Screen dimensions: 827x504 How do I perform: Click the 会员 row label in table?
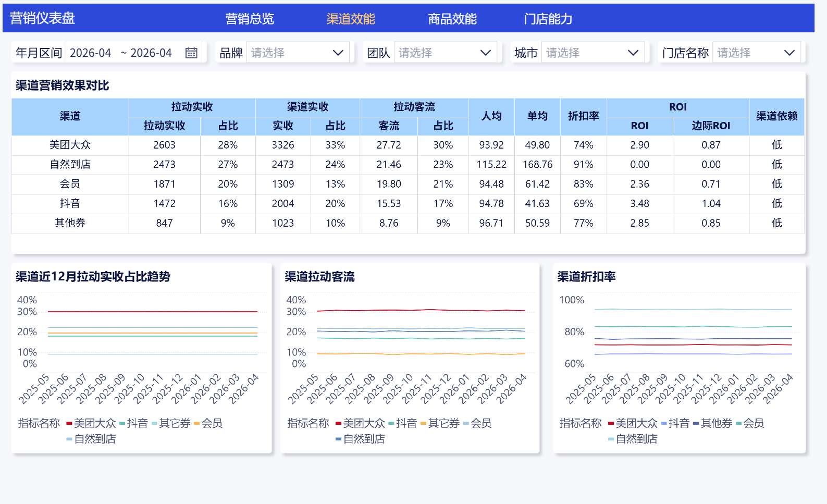(x=70, y=184)
